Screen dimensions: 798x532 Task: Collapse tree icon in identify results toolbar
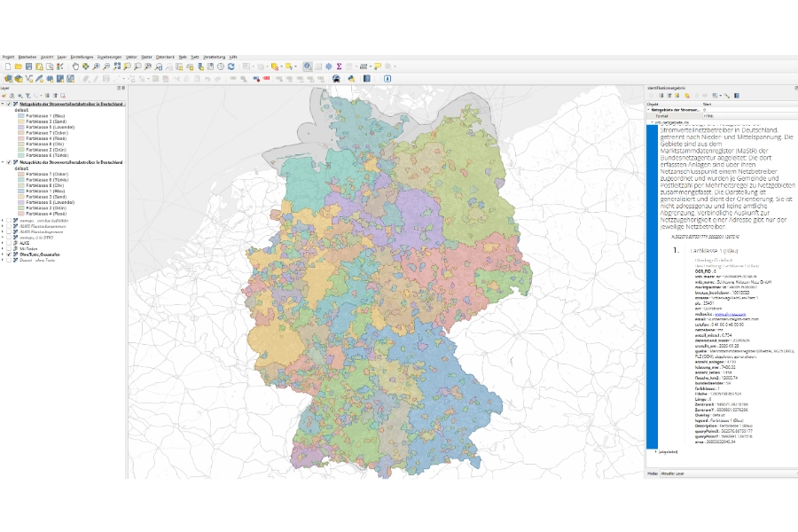[x=669, y=95]
